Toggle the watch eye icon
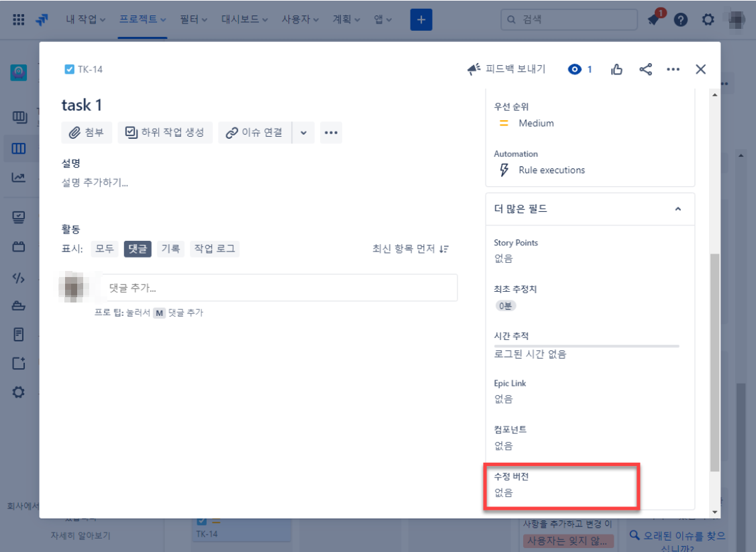The width and height of the screenshot is (756, 552). [575, 70]
